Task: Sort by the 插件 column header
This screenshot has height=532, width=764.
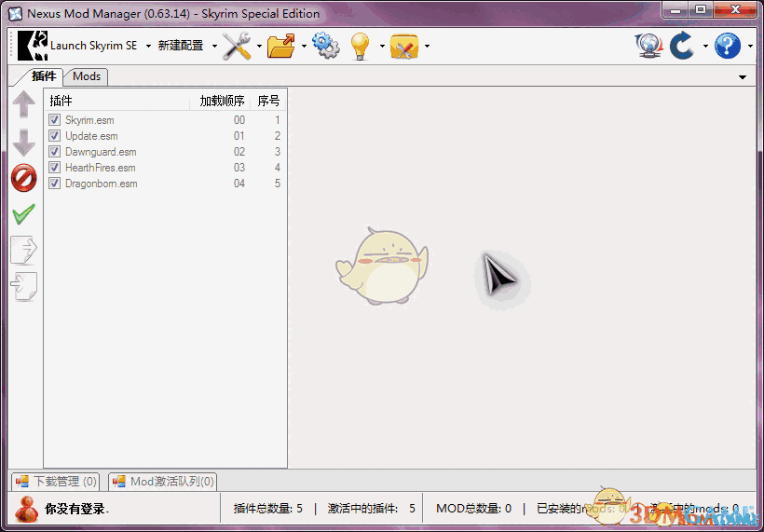Action: coord(117,101)
